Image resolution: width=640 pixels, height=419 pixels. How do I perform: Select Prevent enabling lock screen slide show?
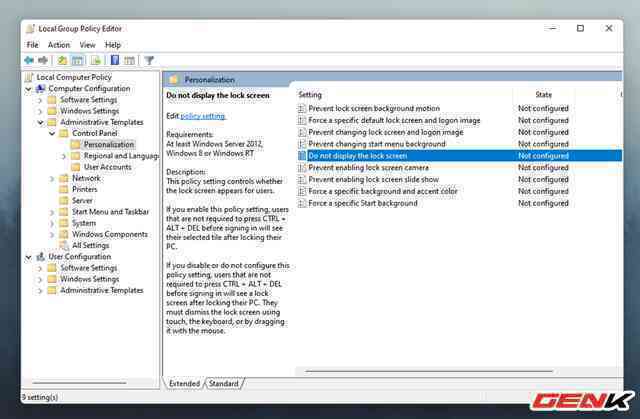coord(373,180)
